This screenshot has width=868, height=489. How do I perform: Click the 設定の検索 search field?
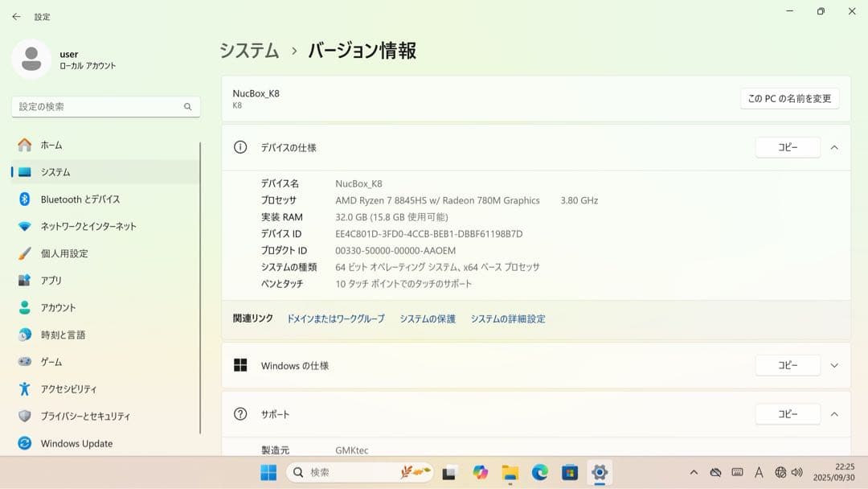coord(105,106)
